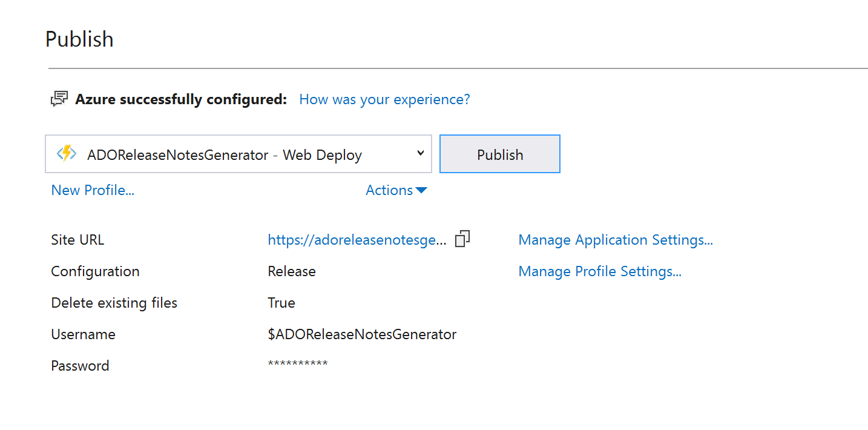The width and height of the screenshot is (868, 430).
Task: Click the Site URL row label
Action: [77, 239]
